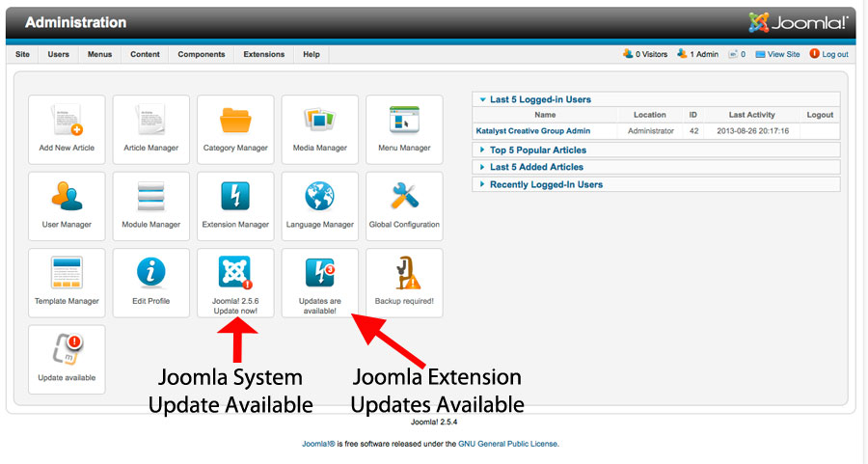The image size is (868, 464).
Task: Click the Joomla! 2.5.4 version text
Action: [x=434, y=422]
